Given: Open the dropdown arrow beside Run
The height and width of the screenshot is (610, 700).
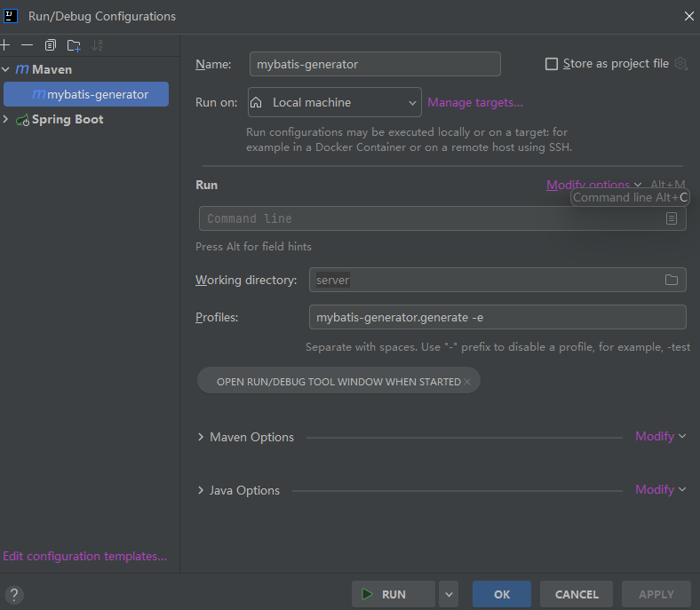Looking at the screenshot, I should coord(449,594).
